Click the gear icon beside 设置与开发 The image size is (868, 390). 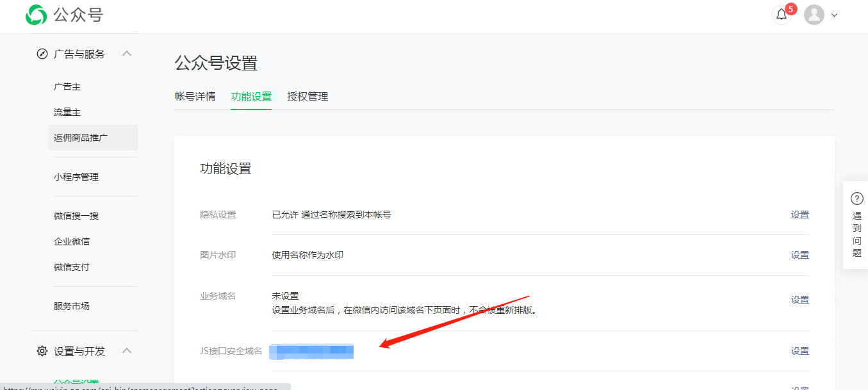pos(42,351)
